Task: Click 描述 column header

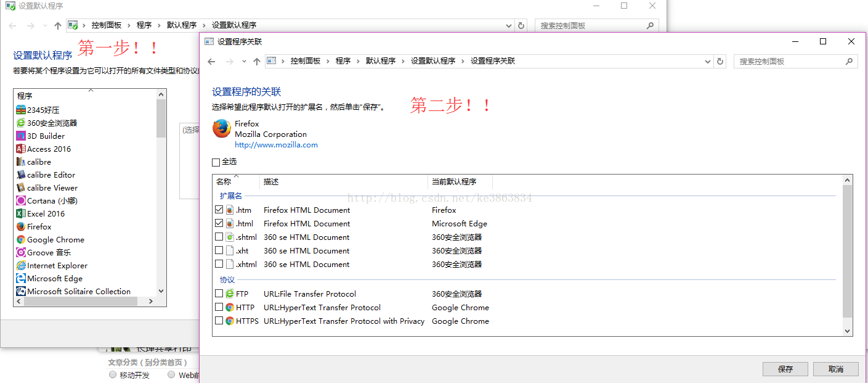Action: pos(344,181)
